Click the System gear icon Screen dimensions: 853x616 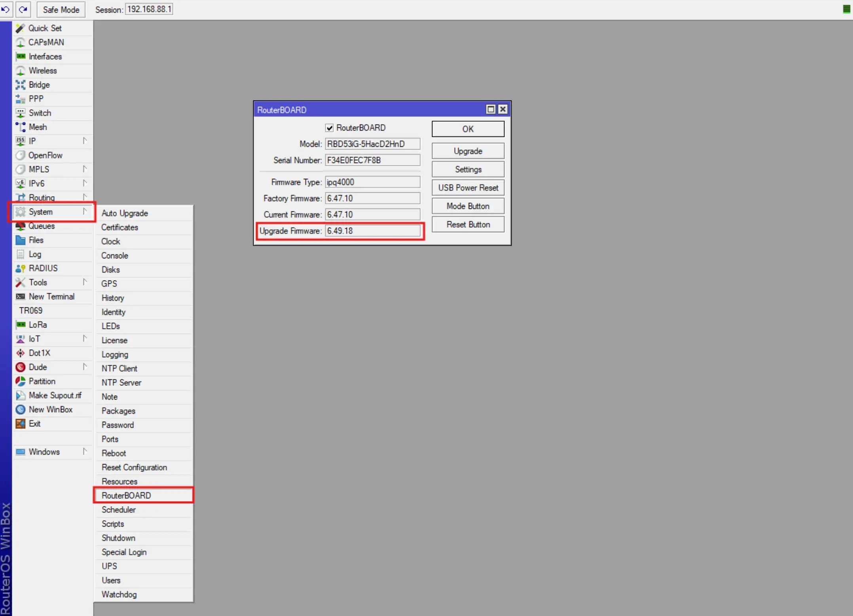tap(20, 212)
